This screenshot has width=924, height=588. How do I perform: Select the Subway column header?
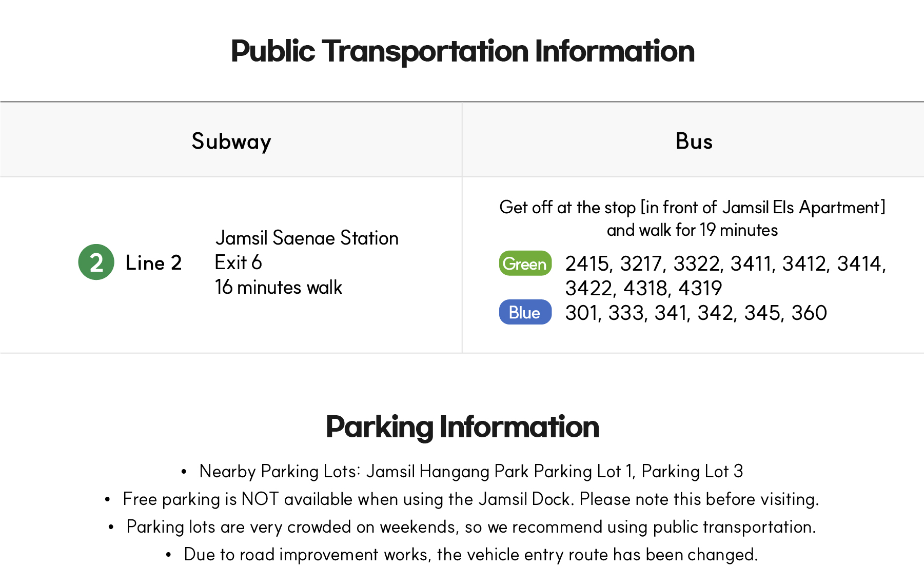[231, 141]
